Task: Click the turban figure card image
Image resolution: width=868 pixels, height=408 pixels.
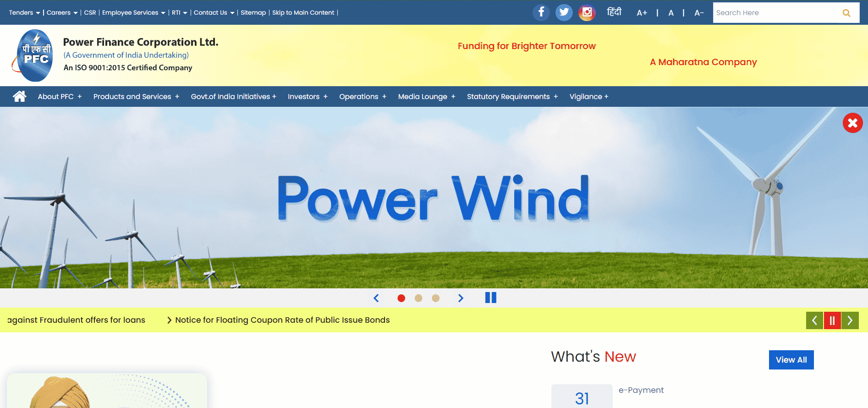Action: coord(107,391)
